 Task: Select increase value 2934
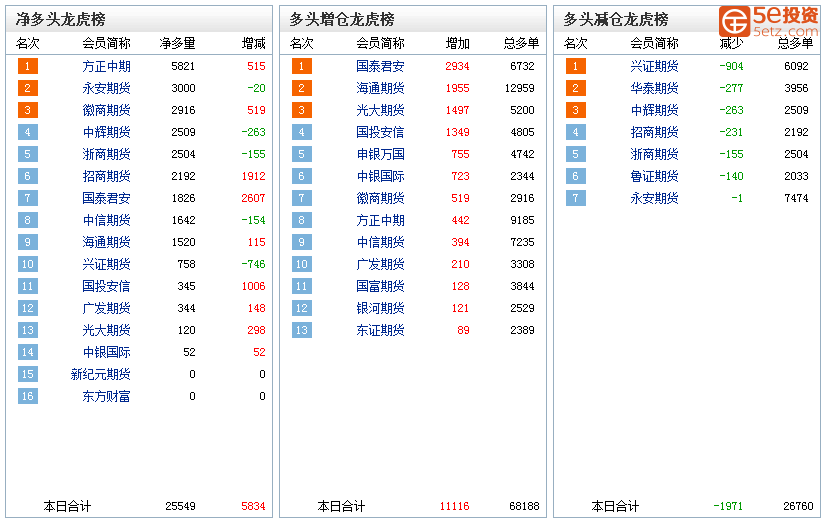point(457,66)
